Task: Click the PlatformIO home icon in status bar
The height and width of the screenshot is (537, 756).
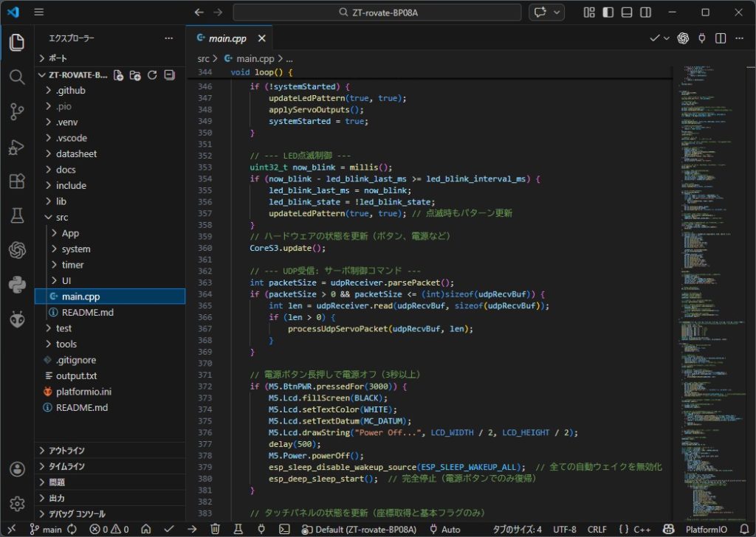Action: pyautogui.click(x=146, y=529)
